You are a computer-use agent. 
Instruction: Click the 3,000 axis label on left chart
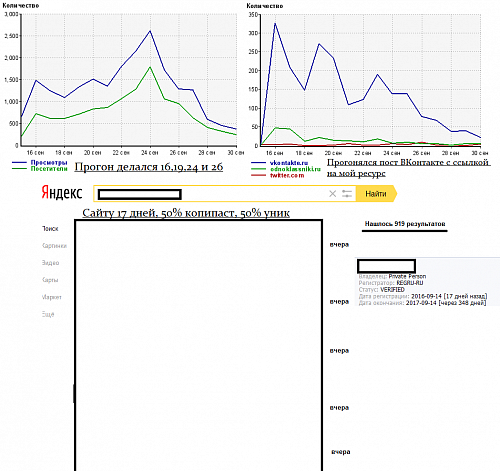pos(11,14)
